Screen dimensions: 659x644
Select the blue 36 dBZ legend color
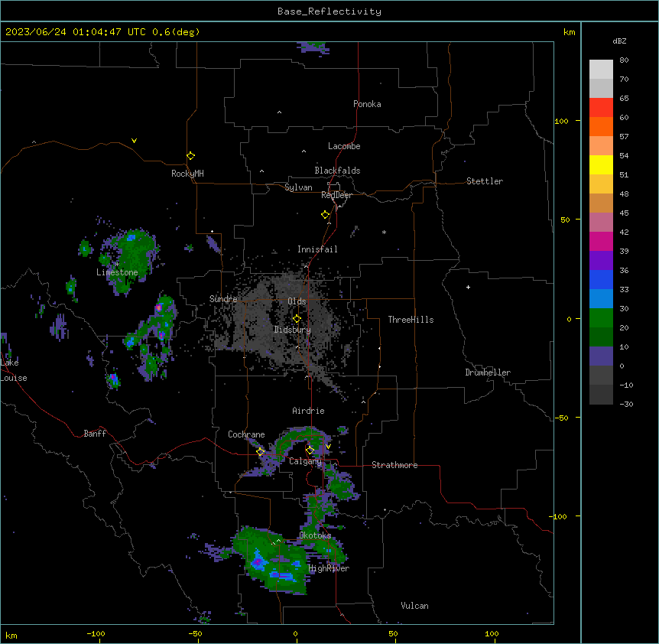(x=601, y=279)
